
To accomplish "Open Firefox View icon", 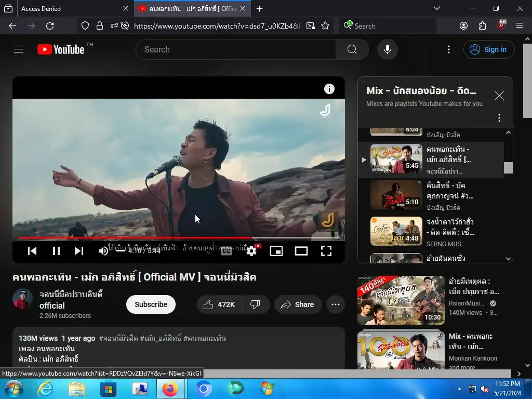I will point(8,8).
